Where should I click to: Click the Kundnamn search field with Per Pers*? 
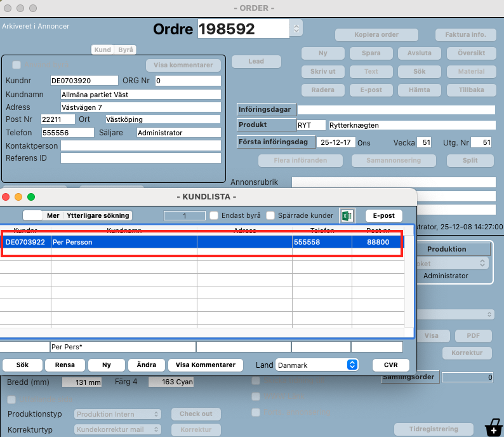click(123, 347)
